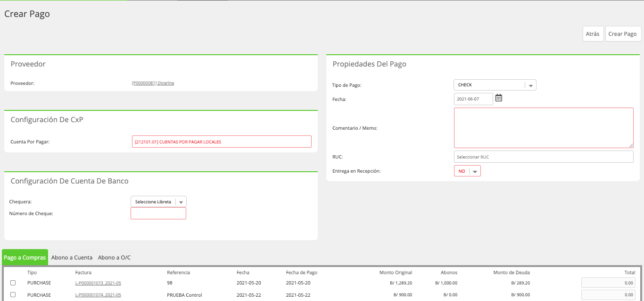Click Total field for PRUEBA Control row
The image size is (644, 301).
608,295
